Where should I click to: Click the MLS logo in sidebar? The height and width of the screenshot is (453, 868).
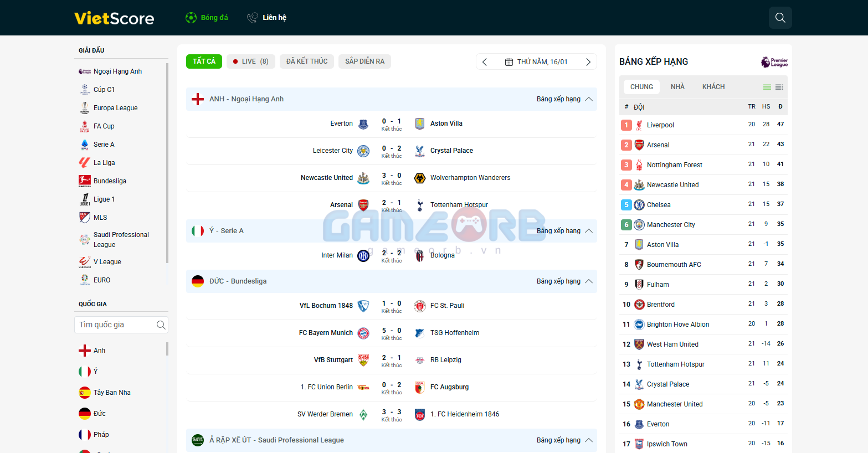click(x=85, y=218)
